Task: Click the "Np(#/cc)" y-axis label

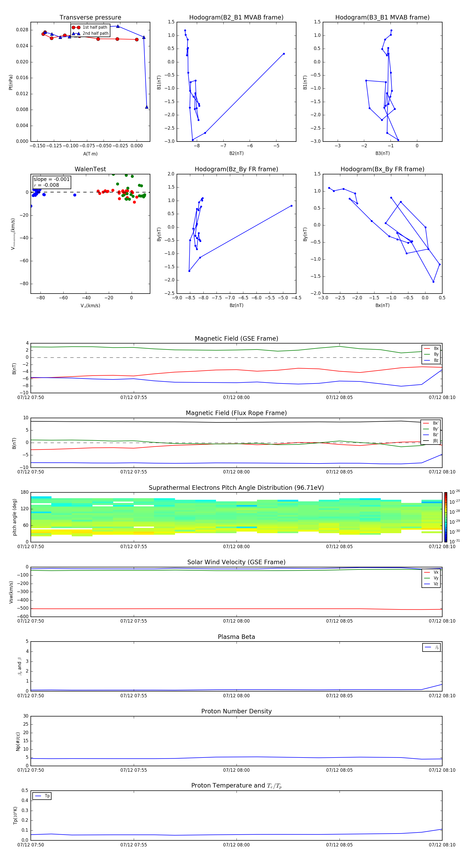Action: point(18,741)
